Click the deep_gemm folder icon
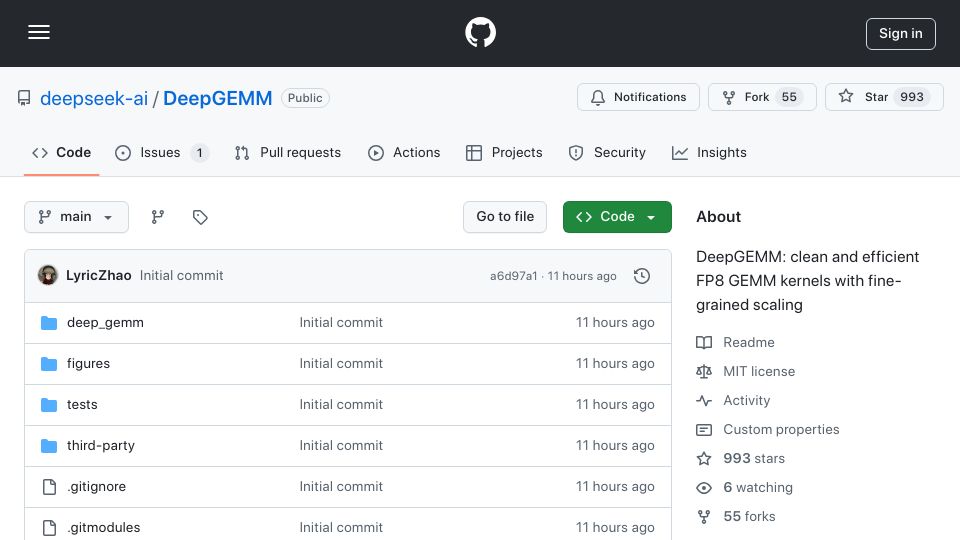This screenshot has width=960, height=540. (x=49, y=323)
